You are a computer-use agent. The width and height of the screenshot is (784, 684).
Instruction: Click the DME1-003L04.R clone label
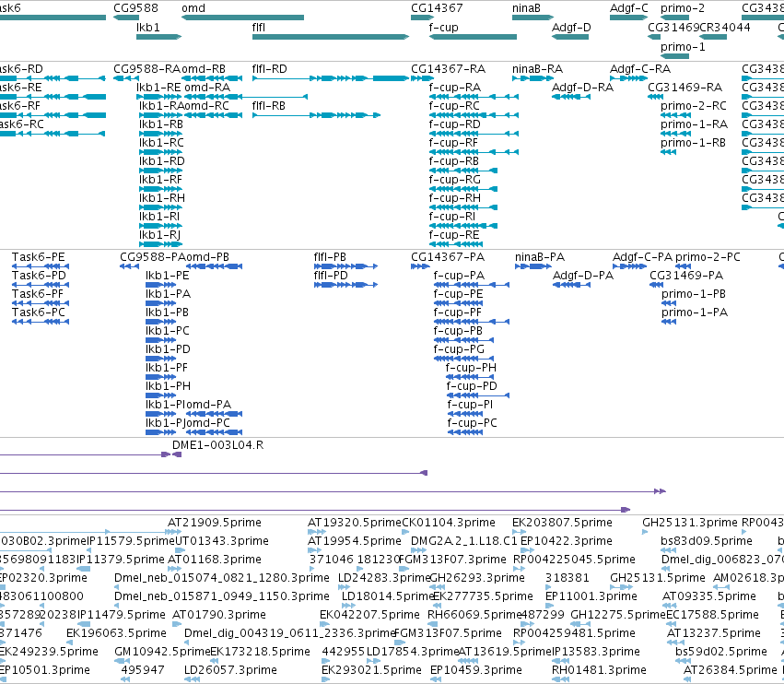tap(217, 445)
